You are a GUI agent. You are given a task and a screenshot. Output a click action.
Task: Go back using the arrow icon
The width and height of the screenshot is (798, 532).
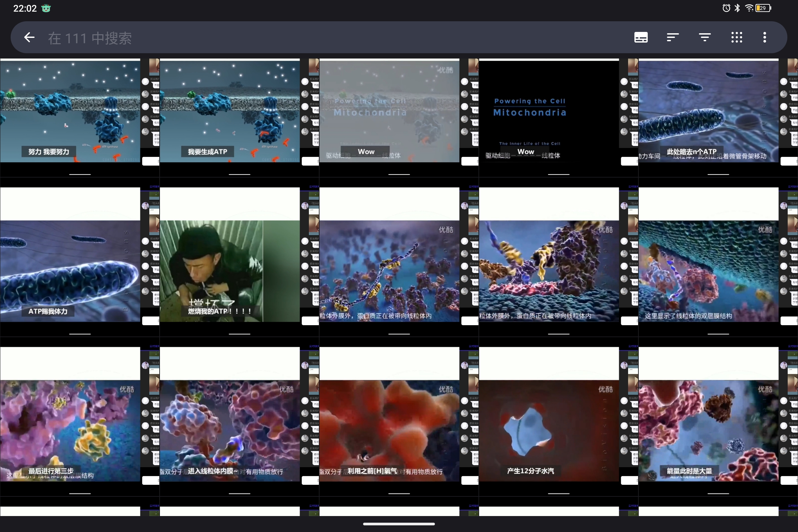point(30,37)
